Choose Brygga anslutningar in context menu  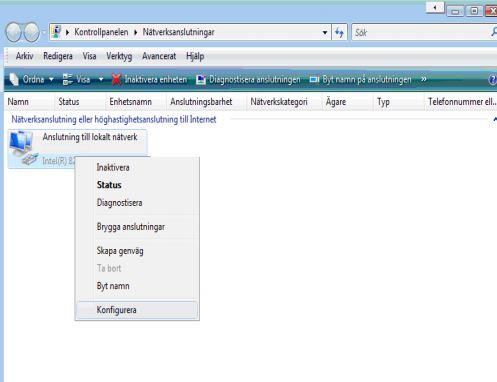[137, 227]
